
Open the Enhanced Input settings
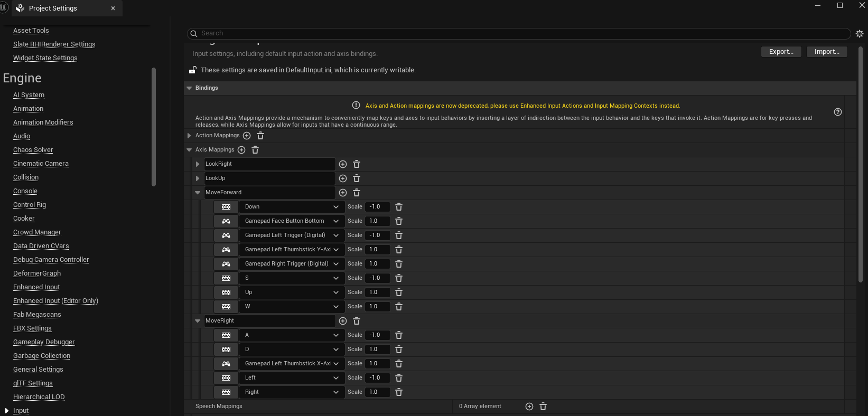tap(36, 287)
